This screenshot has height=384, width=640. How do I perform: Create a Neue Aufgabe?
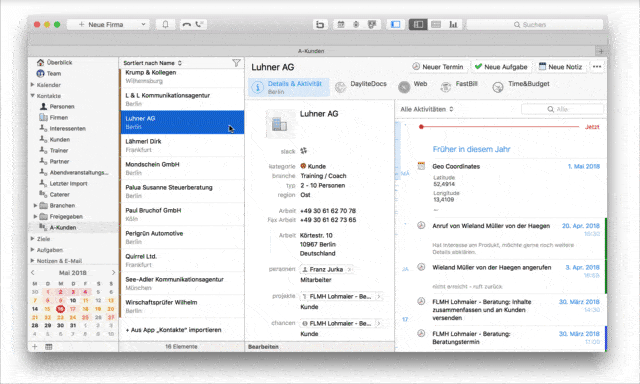pyautogui.click(x=501, y=67)
